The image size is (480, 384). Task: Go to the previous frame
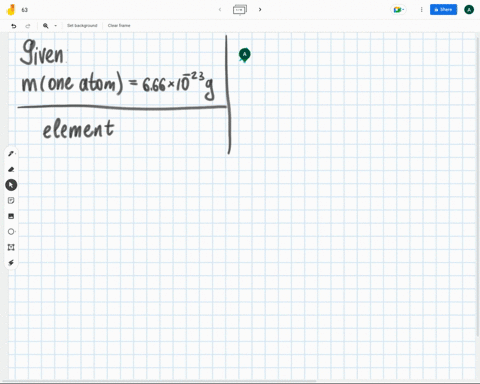point(220,10)
